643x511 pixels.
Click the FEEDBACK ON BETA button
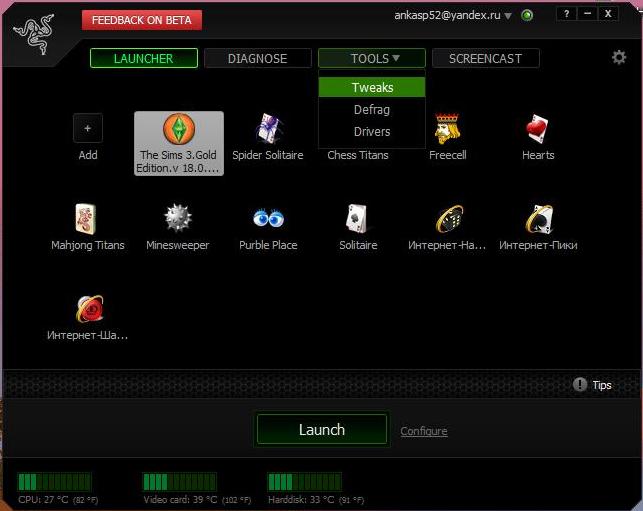pyautogui.click(x=141, y=20)
